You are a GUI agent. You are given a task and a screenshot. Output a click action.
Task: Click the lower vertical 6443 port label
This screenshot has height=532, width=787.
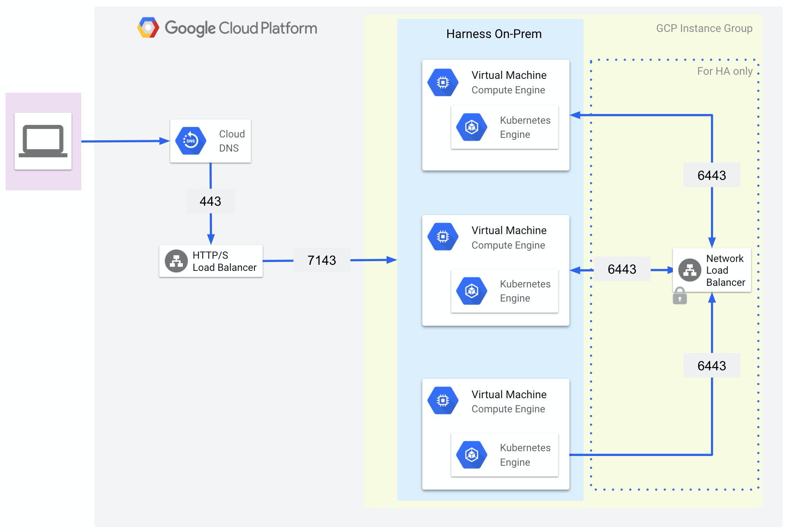tap(712, 365)
